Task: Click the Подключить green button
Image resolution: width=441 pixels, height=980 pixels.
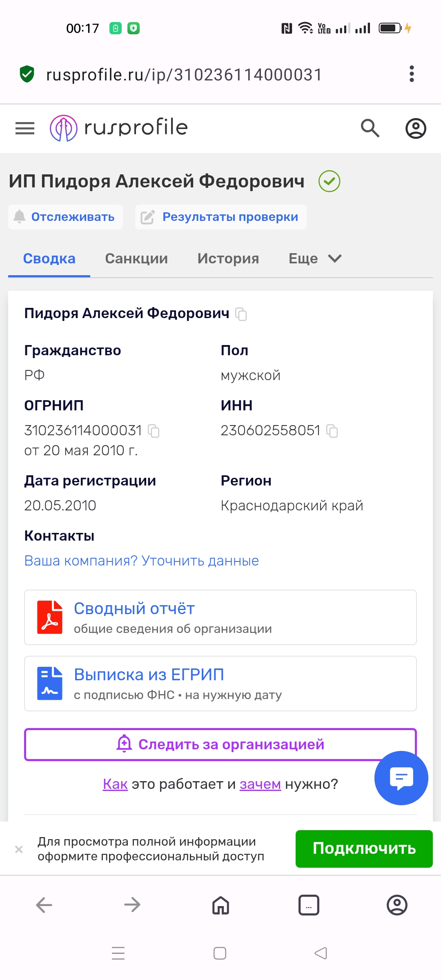Action: tap(364, 849)
